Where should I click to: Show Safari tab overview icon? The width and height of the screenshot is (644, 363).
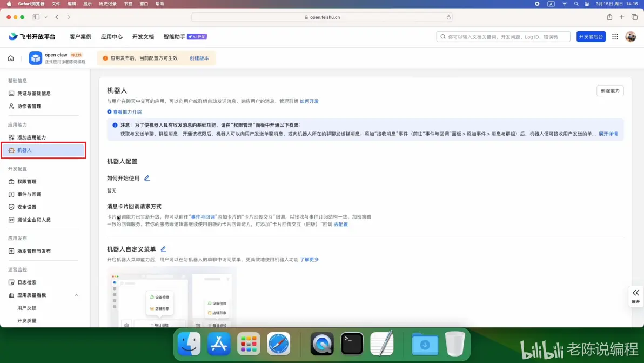635,17
